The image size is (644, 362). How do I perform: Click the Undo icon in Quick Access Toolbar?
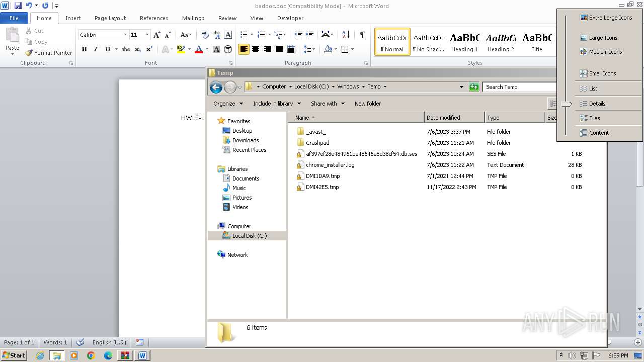29,6
